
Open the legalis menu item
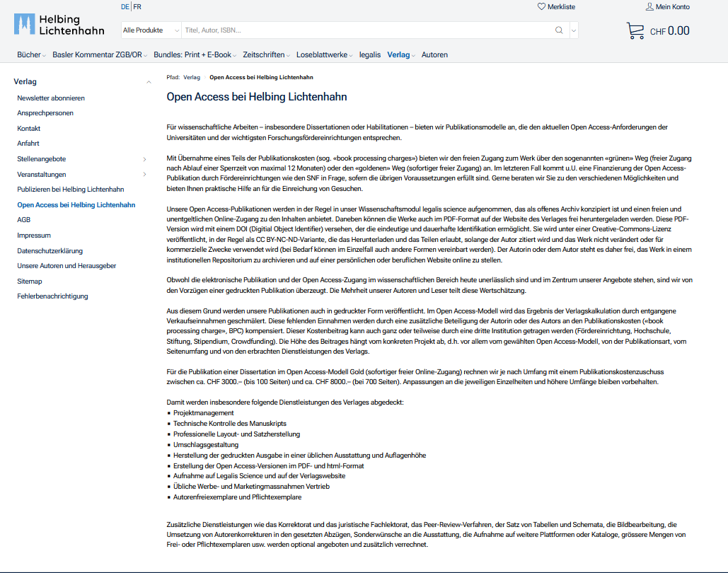[x=369, y=54]
